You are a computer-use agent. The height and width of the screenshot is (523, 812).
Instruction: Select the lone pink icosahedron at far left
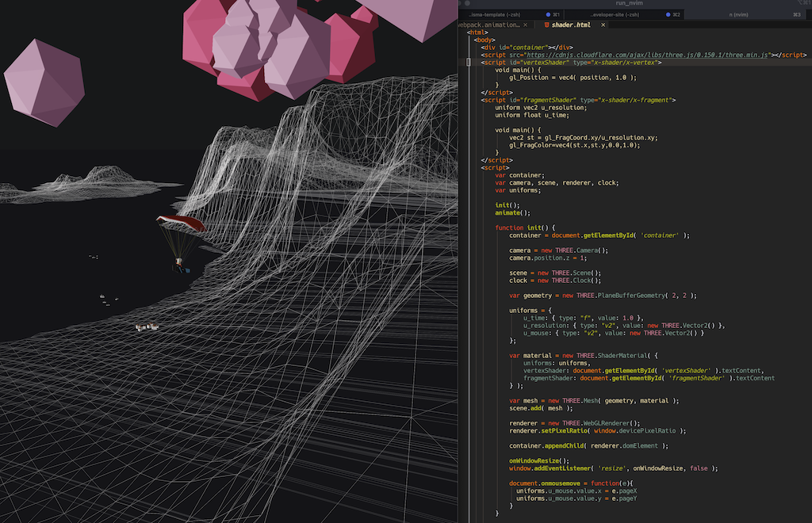(44, 82)
